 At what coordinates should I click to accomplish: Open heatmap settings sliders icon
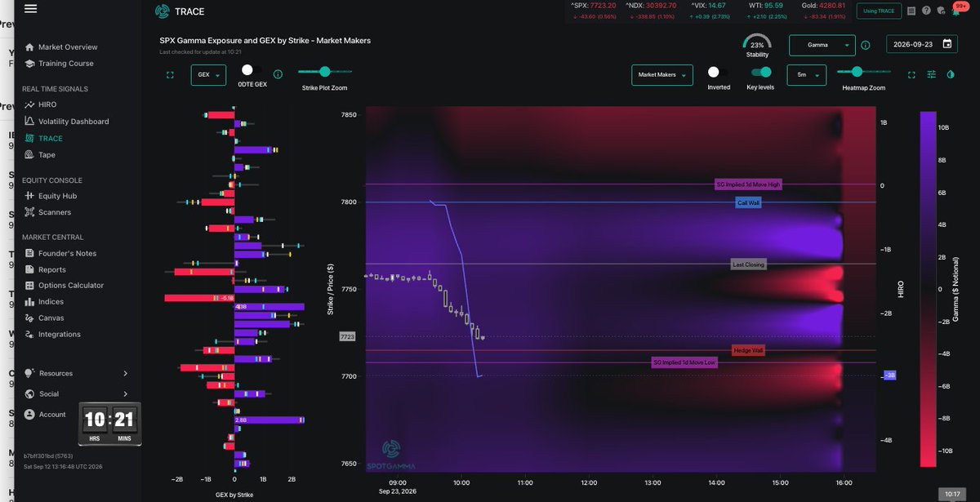coord(931,74)
